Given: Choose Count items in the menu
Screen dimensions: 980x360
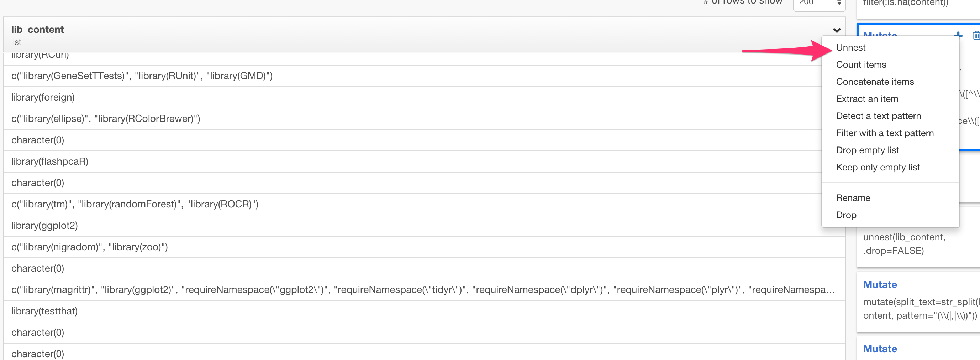Looking at the screenshot, I should coord(861,65).
